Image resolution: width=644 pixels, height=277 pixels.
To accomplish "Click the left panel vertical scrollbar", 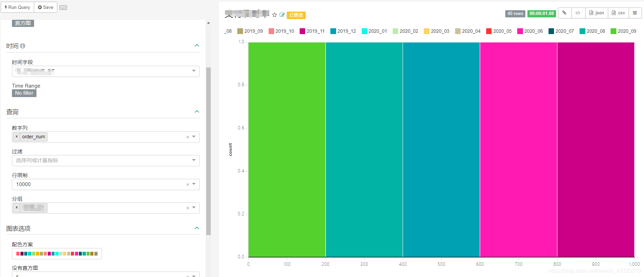I will point(208,151).
